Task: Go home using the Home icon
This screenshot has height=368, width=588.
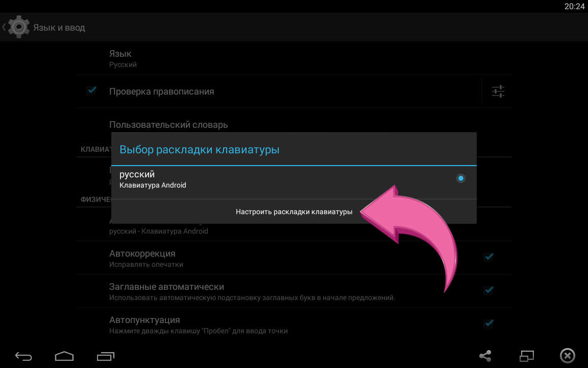Action: (x=64, y=355)
